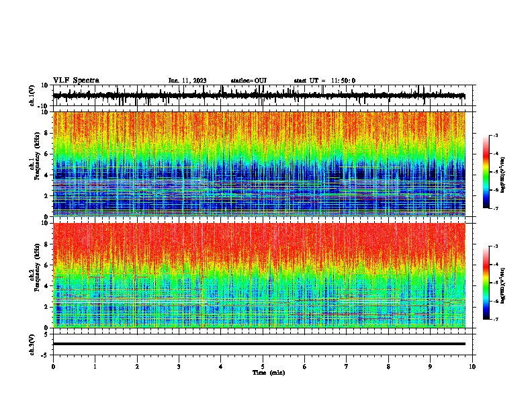
Task: Click the ch.2 color scale log(PSD) unit label
Action: click(x=503, y=285)
